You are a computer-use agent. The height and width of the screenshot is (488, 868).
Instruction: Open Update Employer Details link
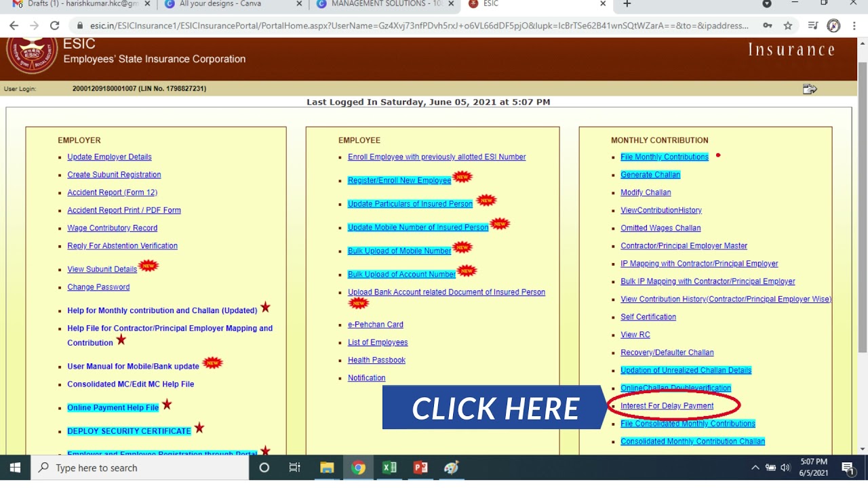click(109, 157)
